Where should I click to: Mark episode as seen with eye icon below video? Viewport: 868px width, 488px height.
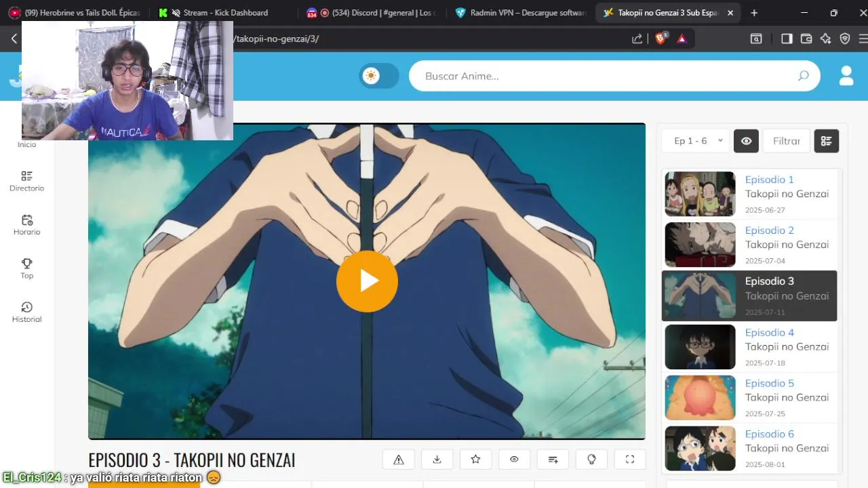[514, 460]
